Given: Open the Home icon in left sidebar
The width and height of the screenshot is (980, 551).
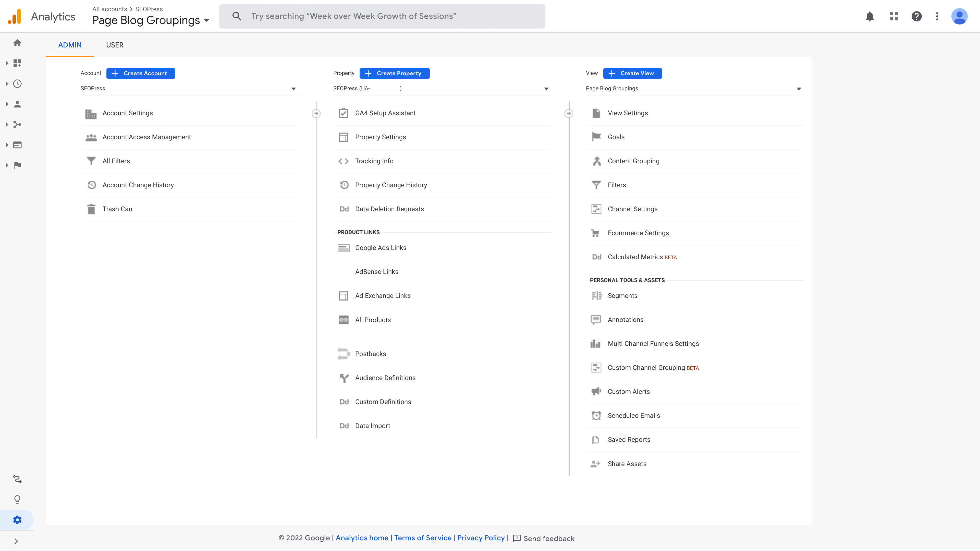Looking at the screenshot, I should [17, 43].
